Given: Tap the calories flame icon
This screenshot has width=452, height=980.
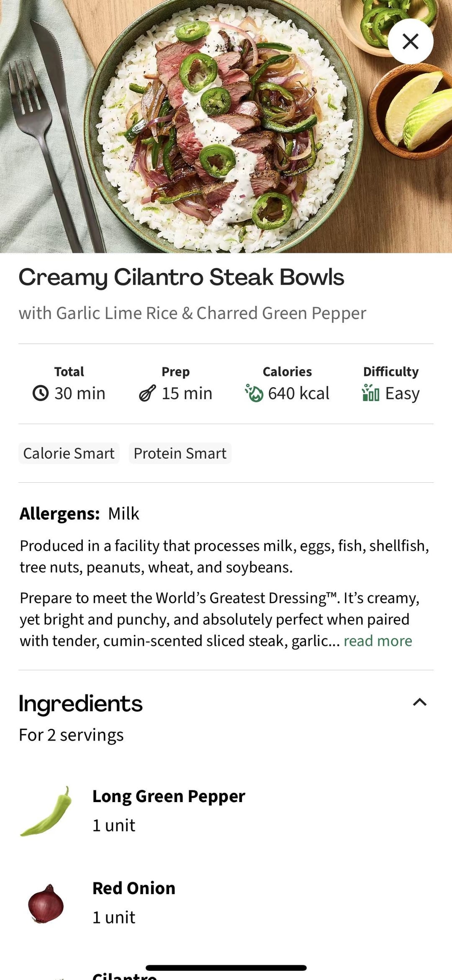Looking at the screenshot, I should tap(254, 393).
